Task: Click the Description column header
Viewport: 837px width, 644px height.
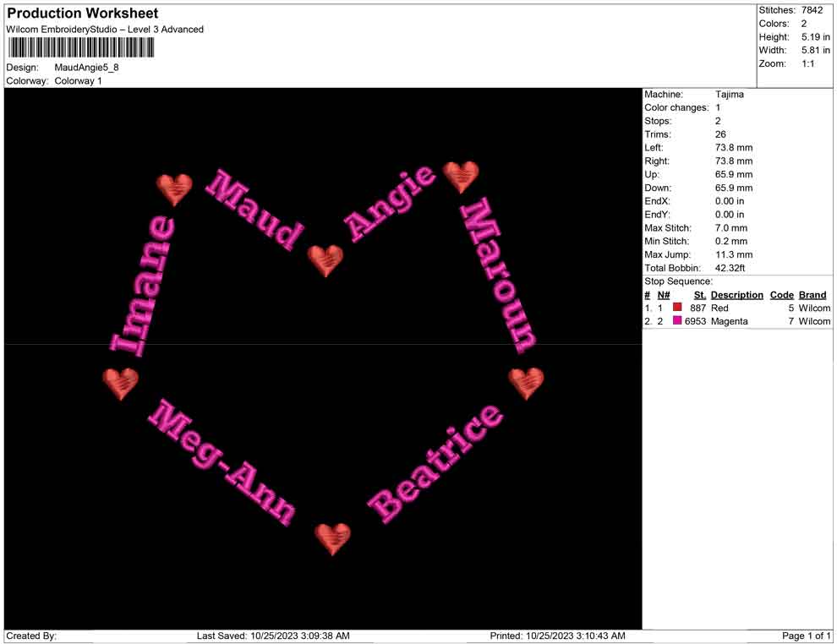Action: (736, 295)
